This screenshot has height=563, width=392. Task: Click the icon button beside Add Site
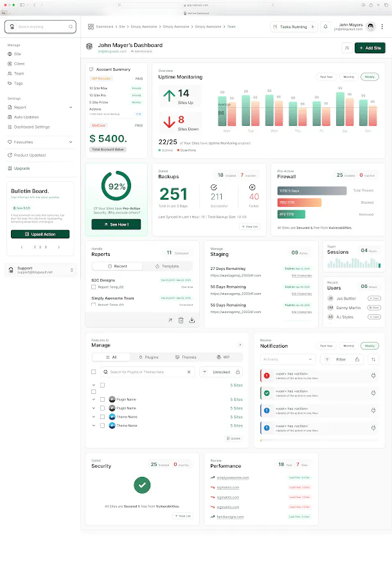coord(347,48)
